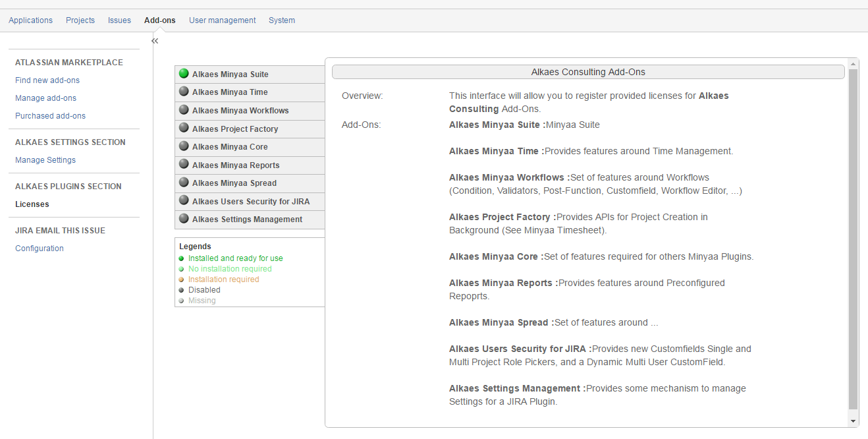Screen dimensions: 868x439
Task: Click the status icon beside Alkaes Minyaa Spread
Action: [x=184, y=183]
